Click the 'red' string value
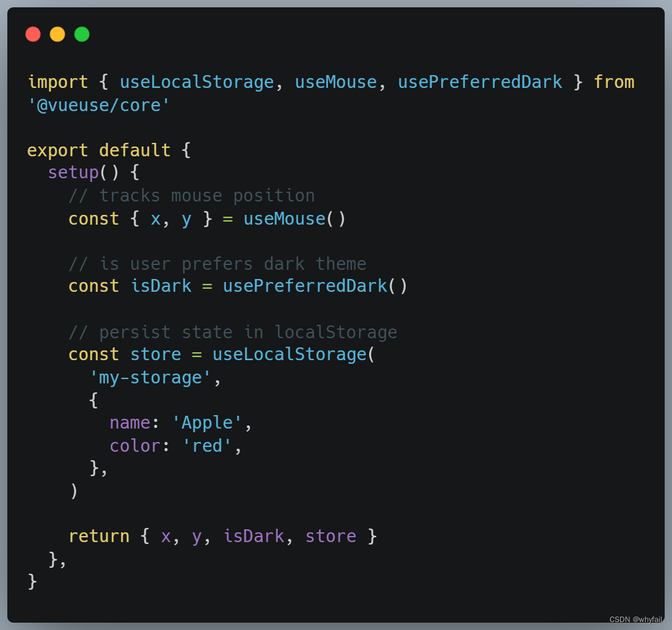 (207, 446)
